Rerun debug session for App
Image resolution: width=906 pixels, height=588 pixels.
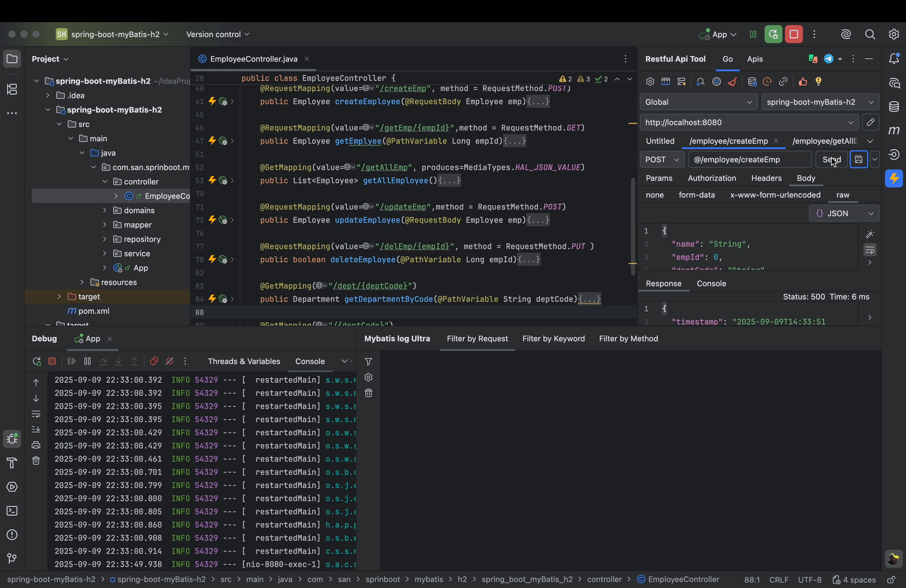tap(37, 362)
